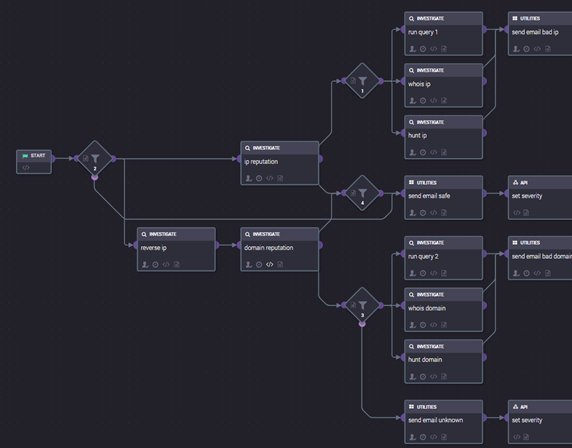Click the UTILITIES header of send email unknown

point(444,407)
